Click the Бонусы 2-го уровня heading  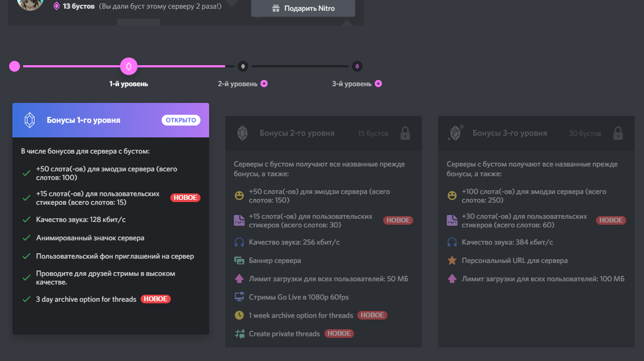pos(297,133)
